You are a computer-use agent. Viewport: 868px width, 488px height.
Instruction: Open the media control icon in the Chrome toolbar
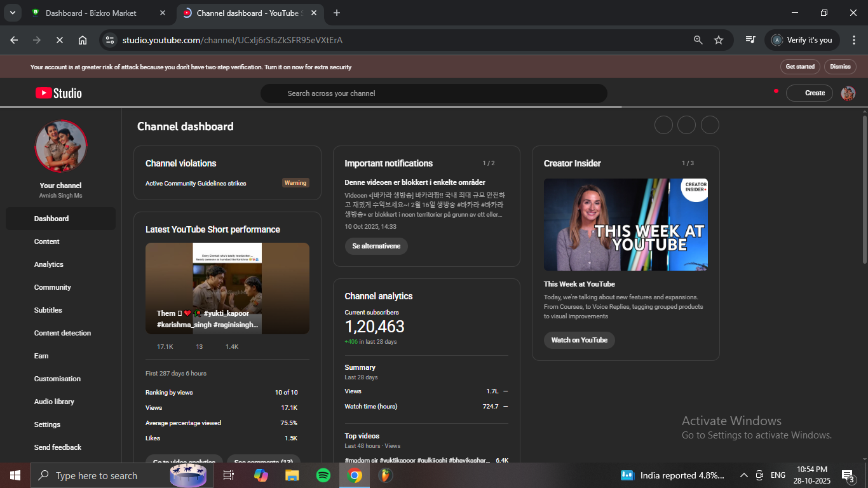pyautogui.click(x=750, y=40)
